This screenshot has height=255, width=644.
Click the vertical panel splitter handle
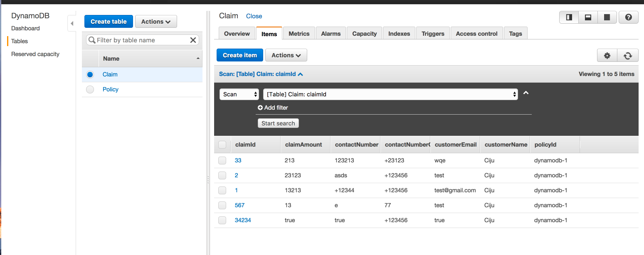click(208, 179)
